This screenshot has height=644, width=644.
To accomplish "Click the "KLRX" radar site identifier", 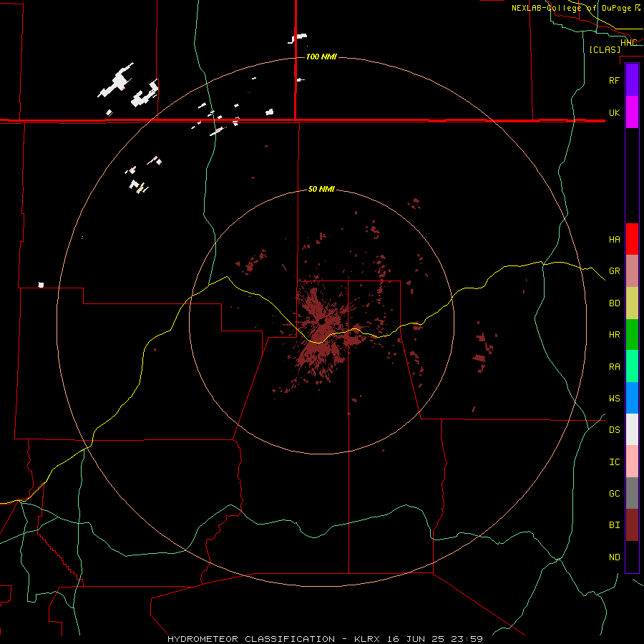I will click(x=369, y=639).
